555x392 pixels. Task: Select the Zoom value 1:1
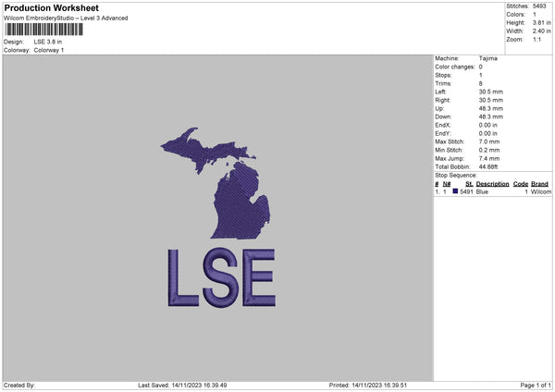pyautogui.click(x=536, y=39)
